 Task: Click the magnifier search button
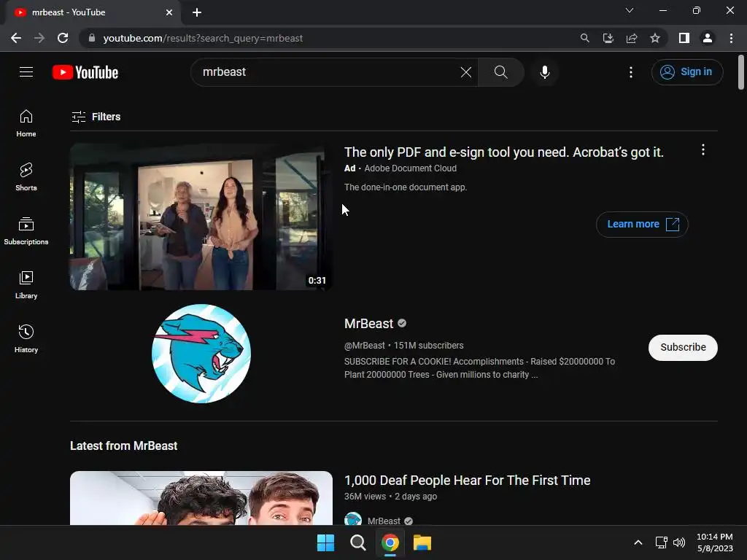coord(500,72)
